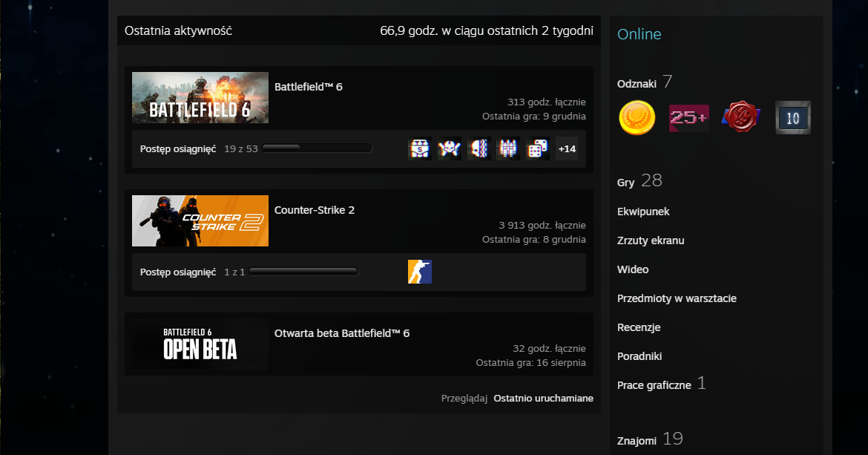Open the Counter-Strike 2 game banner
The height and width of the screenshot is (455, 868).
tap(200, 220)
